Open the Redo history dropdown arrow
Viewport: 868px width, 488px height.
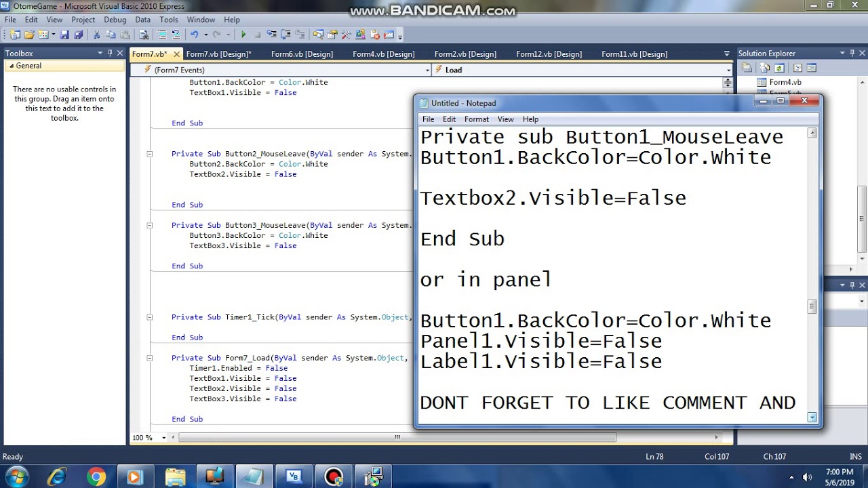229,35
